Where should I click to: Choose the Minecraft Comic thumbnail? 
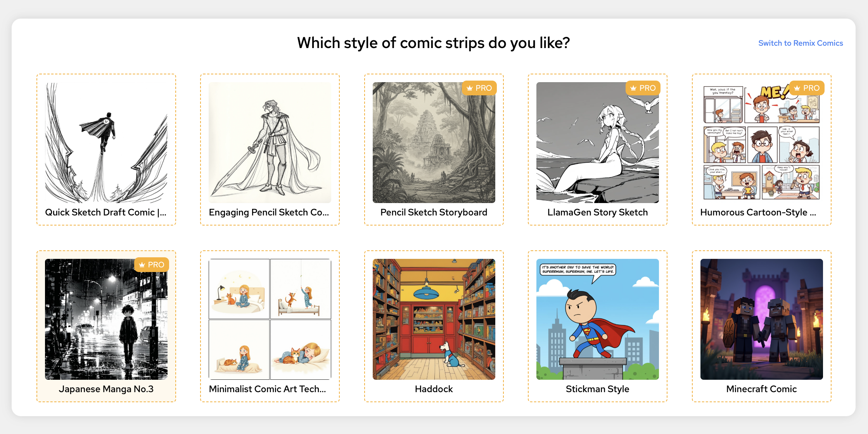[761, 319]
